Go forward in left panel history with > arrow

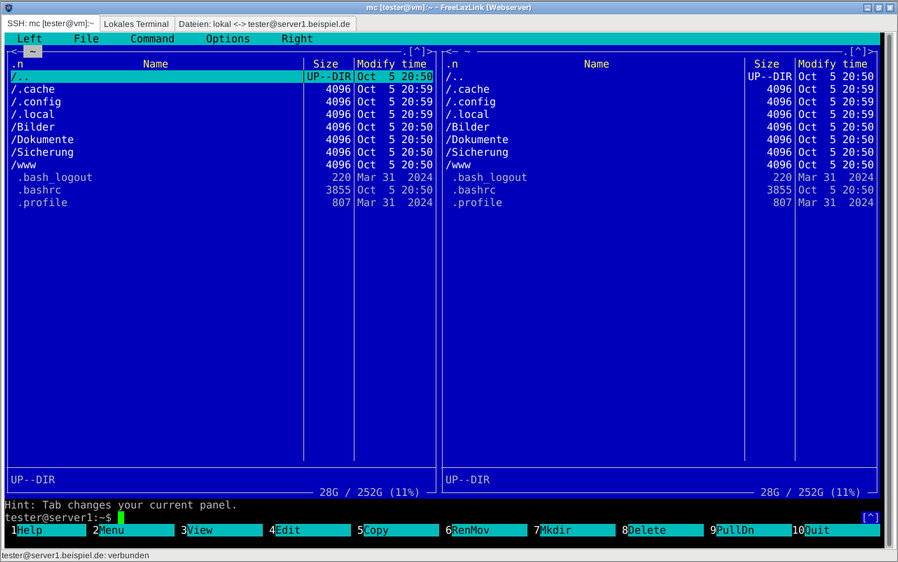click(430, 52)
